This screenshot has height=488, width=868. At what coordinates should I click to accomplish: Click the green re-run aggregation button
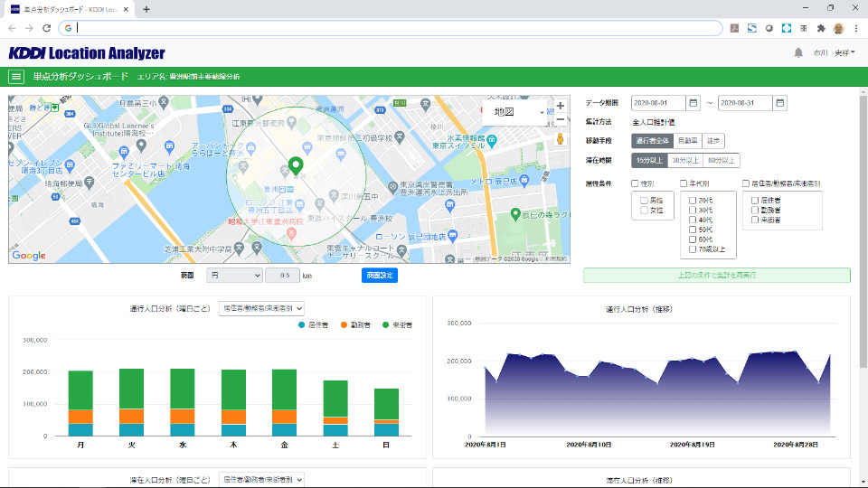click(717, 276)
